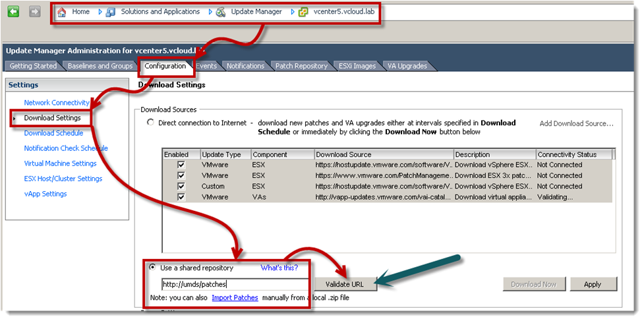
Task: Sort by the Component column header
Action: [283, 154]
